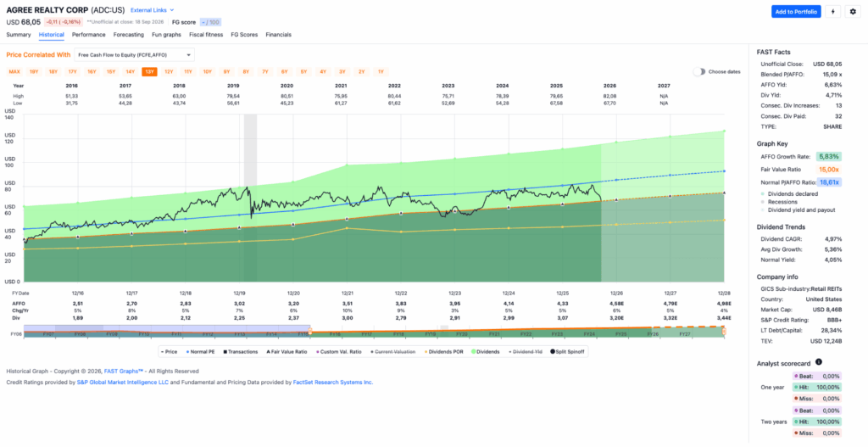
Task: Click the one year Hit 100,00% bar
Action: [x=816, y=387]
